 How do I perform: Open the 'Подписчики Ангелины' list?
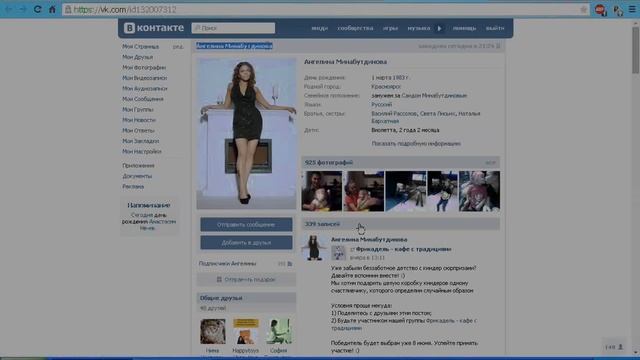point(227,264)
